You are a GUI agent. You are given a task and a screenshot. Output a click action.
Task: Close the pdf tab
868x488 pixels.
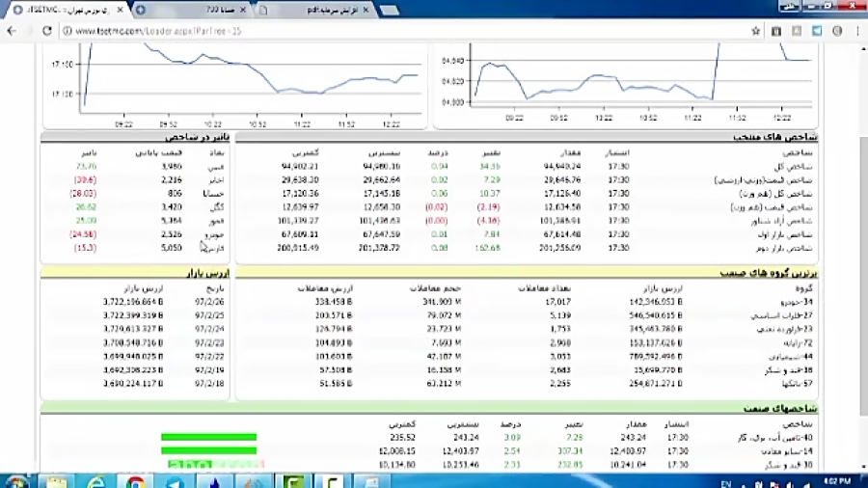pos(366,10)
